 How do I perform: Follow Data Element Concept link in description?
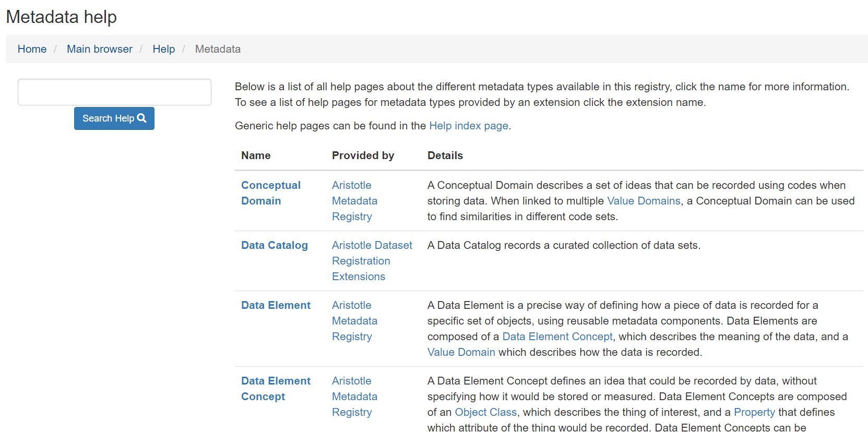(557, 337)
